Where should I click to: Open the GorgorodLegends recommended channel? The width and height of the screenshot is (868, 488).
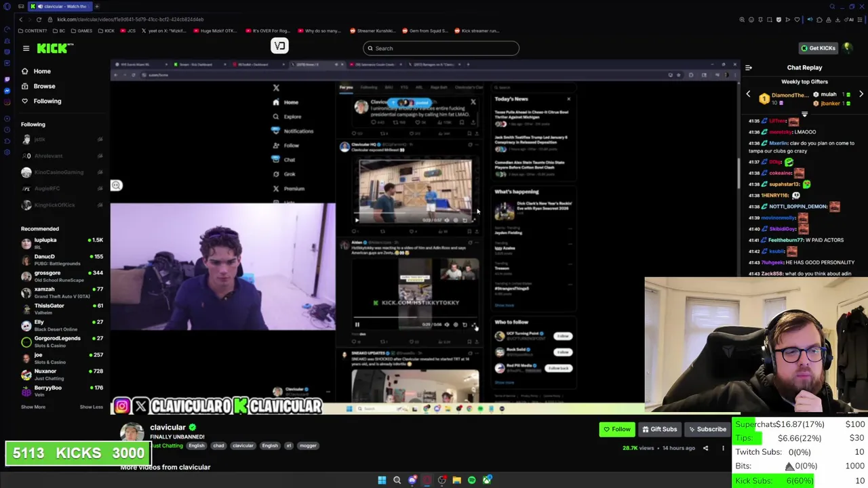click(61, 342)
